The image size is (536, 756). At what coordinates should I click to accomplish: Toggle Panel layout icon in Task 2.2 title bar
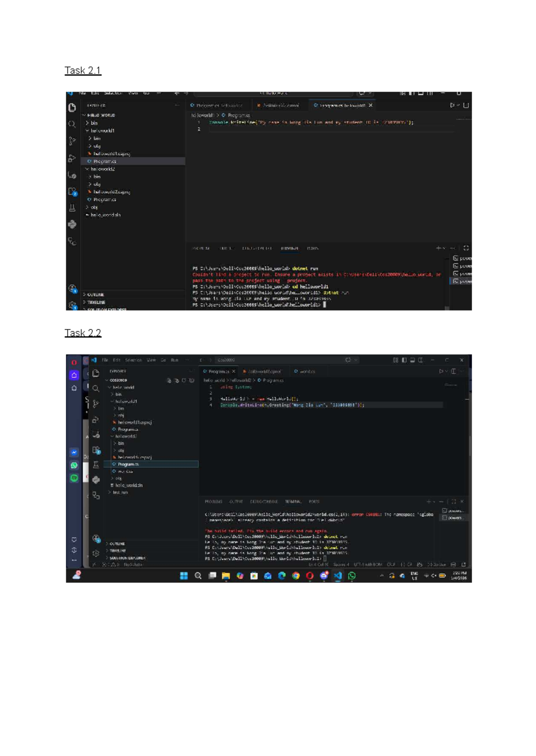[412, 360]
